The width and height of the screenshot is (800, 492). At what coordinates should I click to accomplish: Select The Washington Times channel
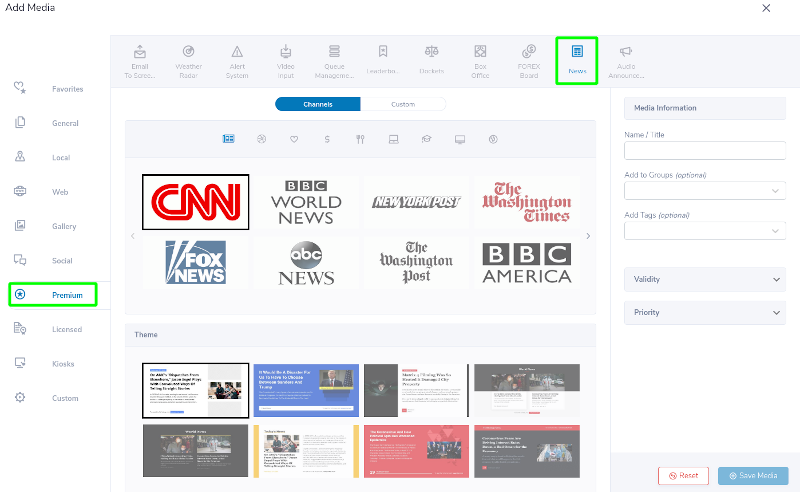pos(527,202)
